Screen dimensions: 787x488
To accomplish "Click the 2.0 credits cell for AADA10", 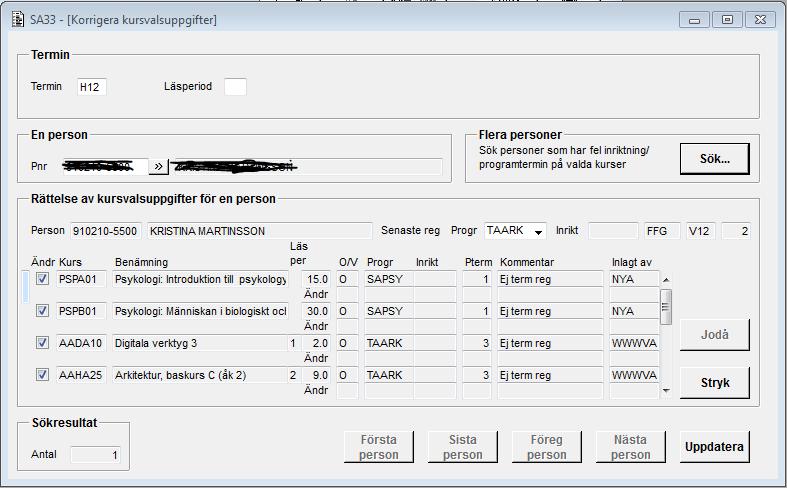I will [316, 343].
